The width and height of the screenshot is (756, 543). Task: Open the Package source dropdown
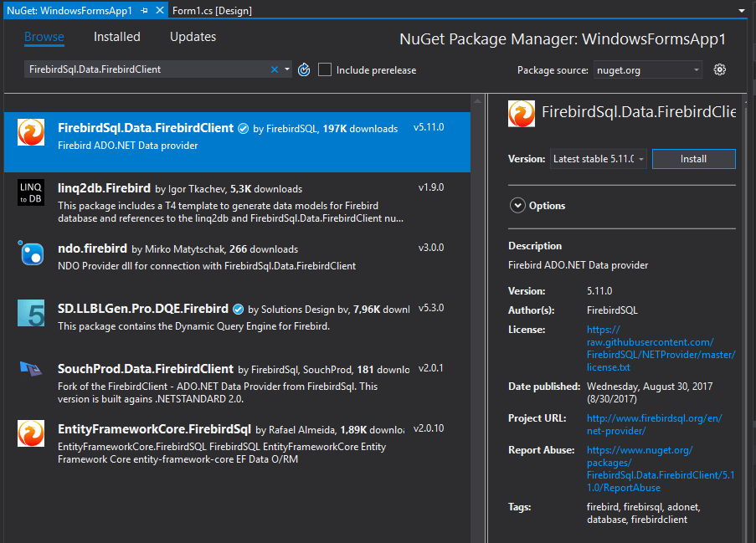tap(649, 69)
